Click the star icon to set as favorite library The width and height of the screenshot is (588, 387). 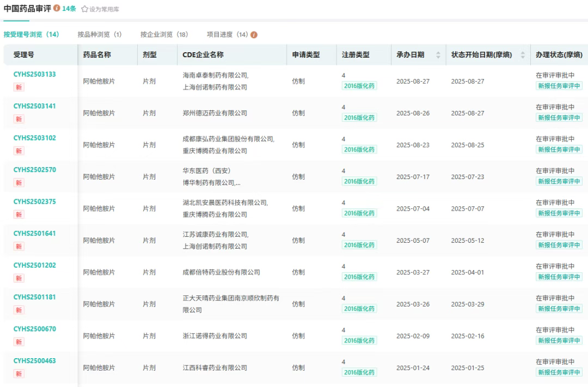[x=84, y=9]
